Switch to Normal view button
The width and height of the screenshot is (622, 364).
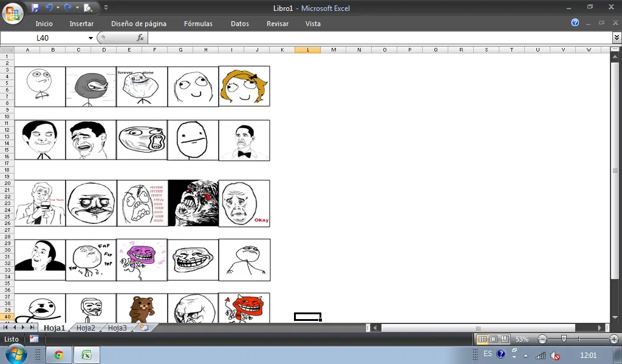(482, 340)
